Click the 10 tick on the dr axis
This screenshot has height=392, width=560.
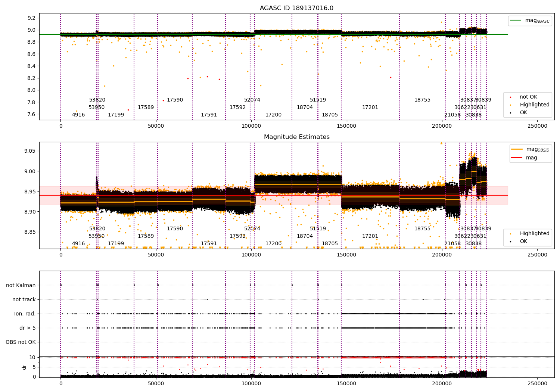pos(32,358)
